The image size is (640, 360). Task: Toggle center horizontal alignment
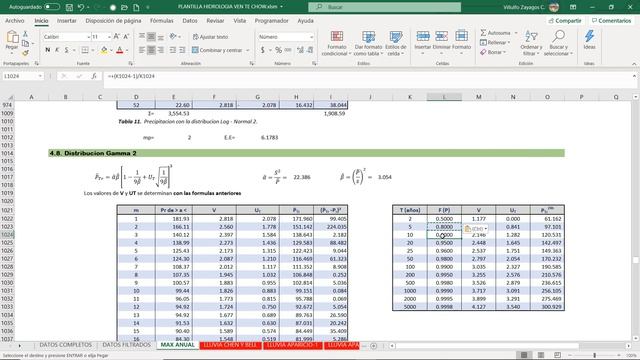151,50
